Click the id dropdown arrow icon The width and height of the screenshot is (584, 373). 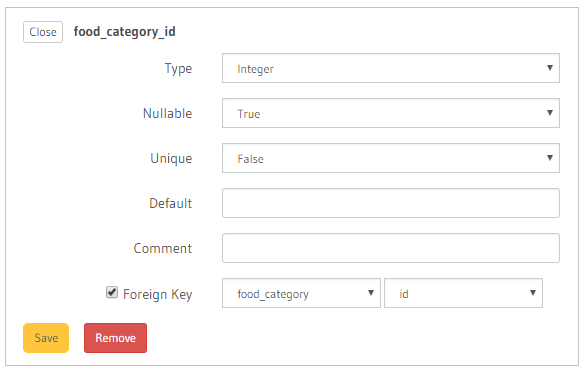click(533, 293)
